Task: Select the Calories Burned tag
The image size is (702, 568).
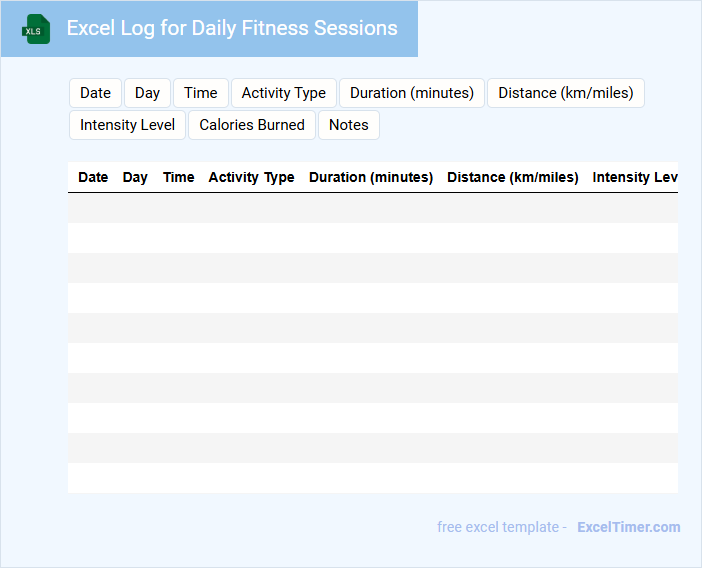Action: coord(252,125)
